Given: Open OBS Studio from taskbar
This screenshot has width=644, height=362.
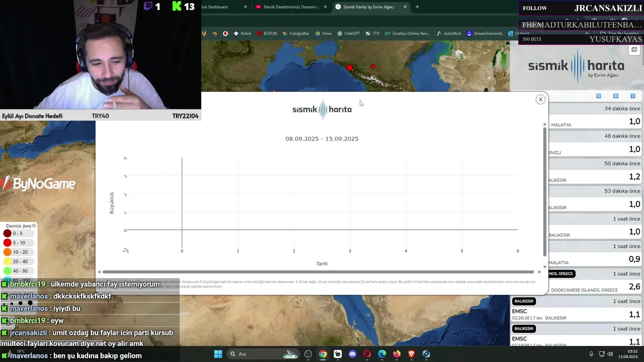Looking at the screenshot, I should tap(308, 354).
